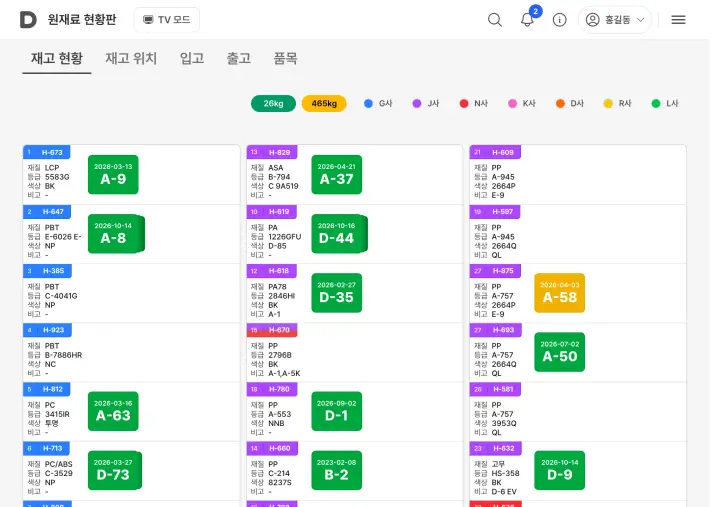Select the A-50 location tile

point(560,352)
